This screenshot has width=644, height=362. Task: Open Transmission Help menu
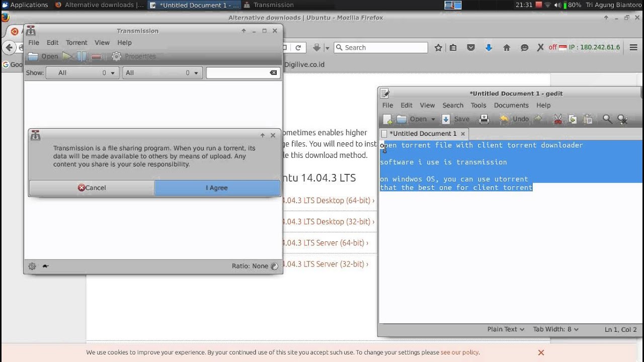point(124,43)
